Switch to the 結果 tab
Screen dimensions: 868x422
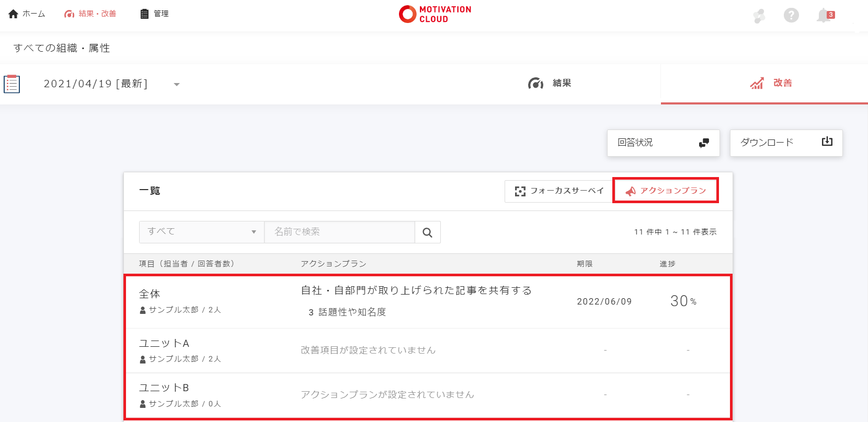pos(550,84)
